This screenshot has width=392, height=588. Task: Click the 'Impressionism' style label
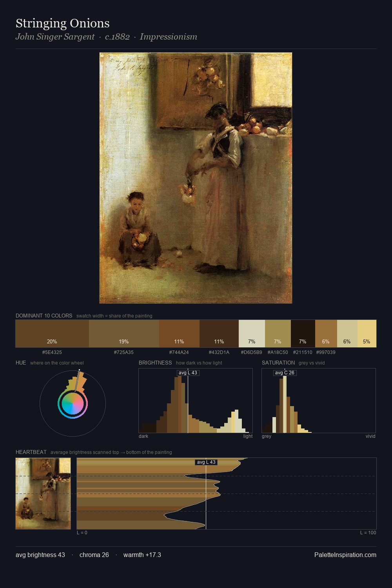(169, 37)
